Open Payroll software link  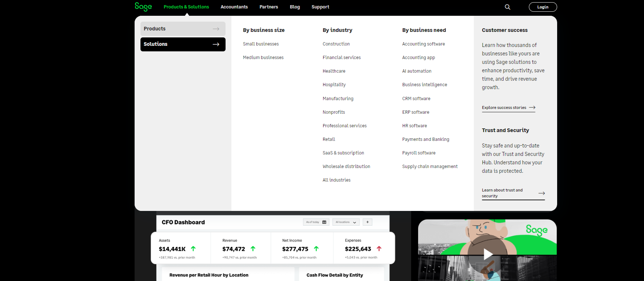pos(419,153)
